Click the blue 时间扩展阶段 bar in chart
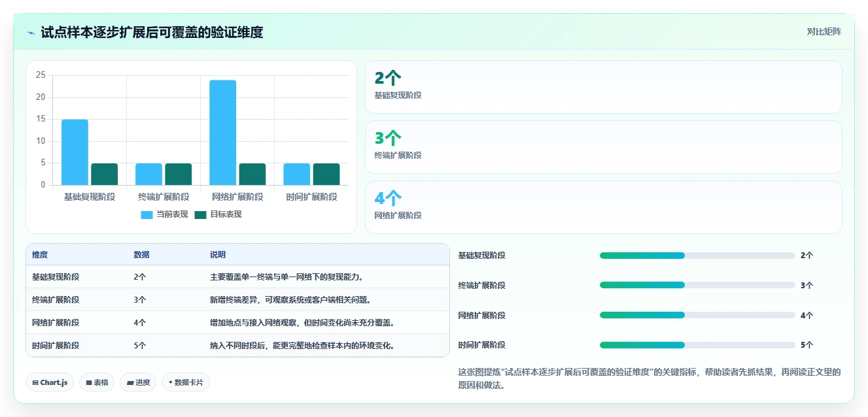 (x=296, y=174)
